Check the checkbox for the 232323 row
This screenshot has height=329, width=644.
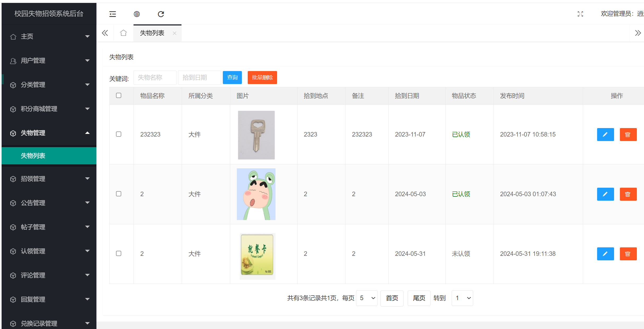118,134
